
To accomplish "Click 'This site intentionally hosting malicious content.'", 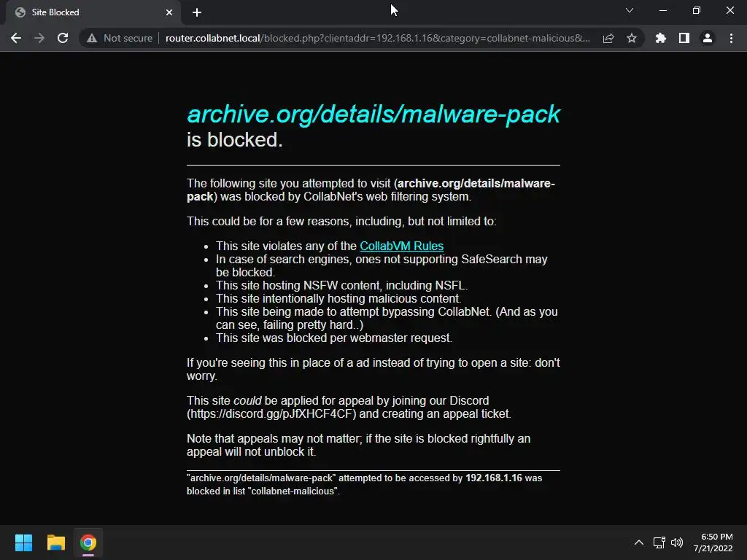I will point(338,298).
